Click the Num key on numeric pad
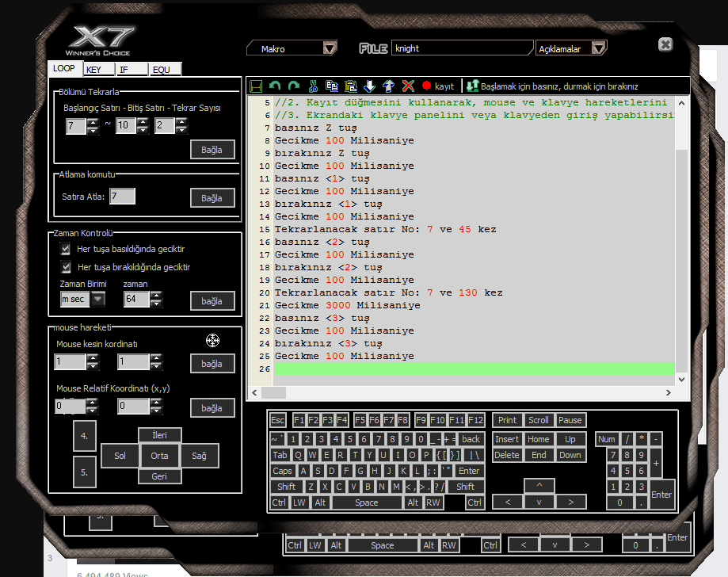This screenshot has width=728, height=577. (606, 439)
